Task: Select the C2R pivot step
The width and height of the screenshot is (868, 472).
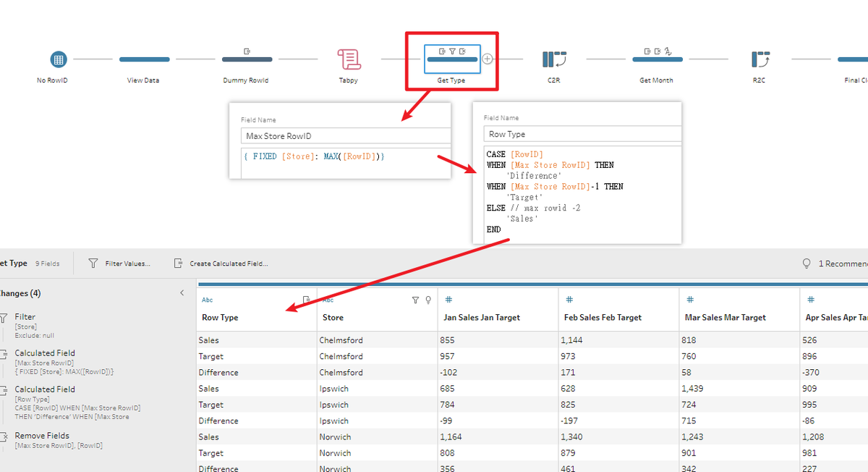Action: (x=554, y=59)
